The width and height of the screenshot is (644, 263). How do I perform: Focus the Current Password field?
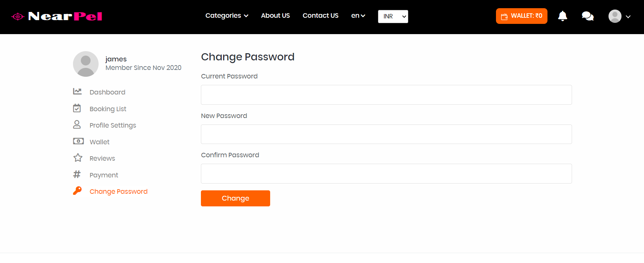[x=386, y=95]
